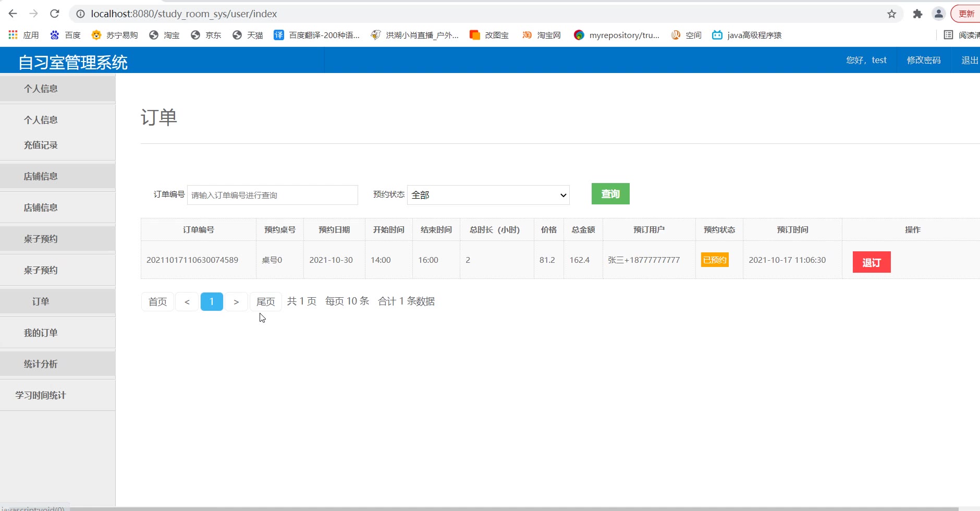980x511 pixels.
Task: Open the 百度 bookmark
Action: click(x=66, y=35)
